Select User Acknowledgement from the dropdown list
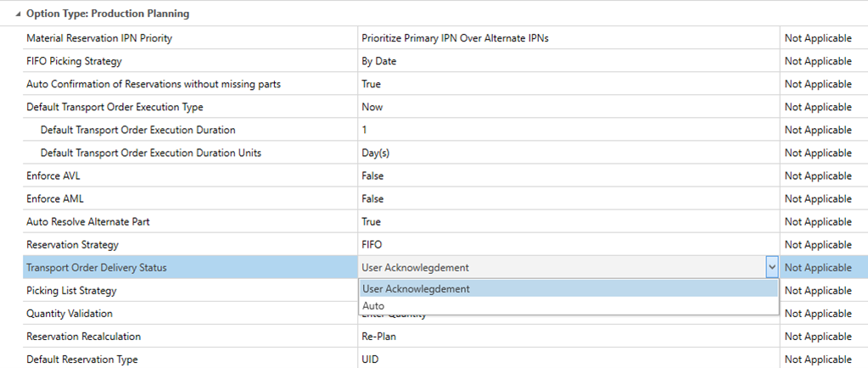 416,288
